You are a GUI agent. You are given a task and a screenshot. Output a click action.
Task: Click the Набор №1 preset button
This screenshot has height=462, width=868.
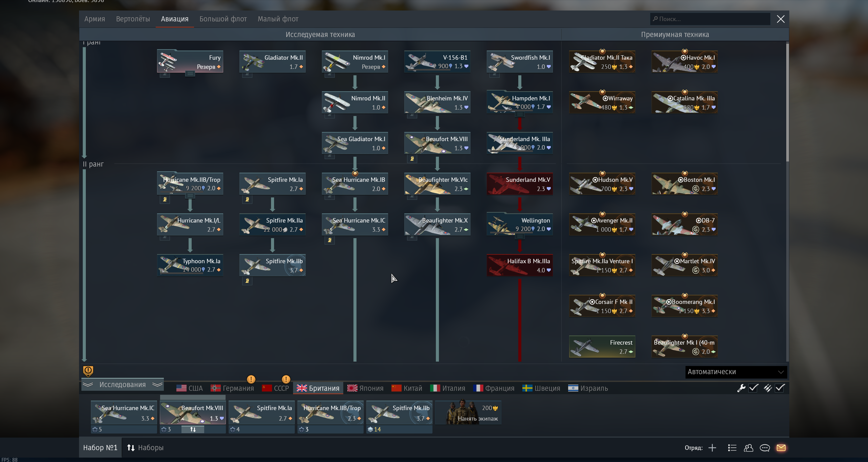(x=100, y=448)
